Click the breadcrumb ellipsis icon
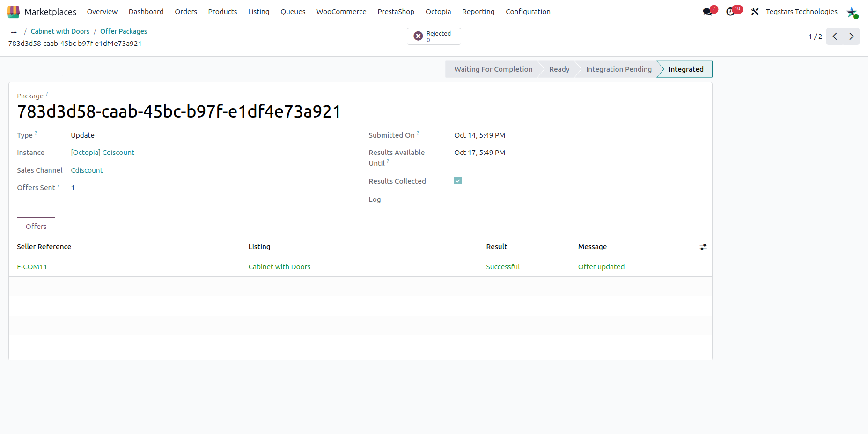This screenshot has width=868, height=434. coord(14,32)
